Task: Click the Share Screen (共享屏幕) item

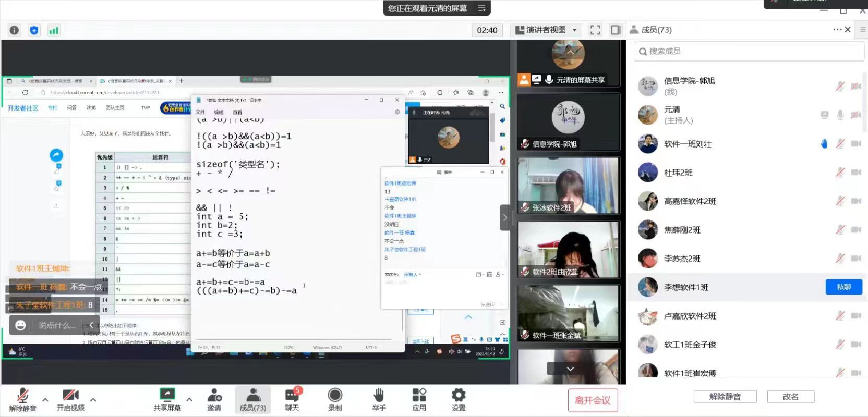Action: 167,399
